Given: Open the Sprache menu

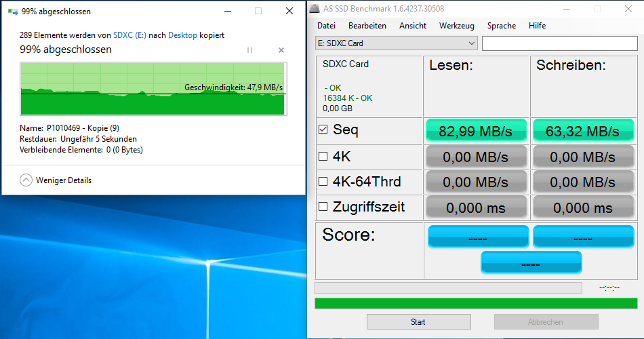Looking at the screenshot, I should [x=502, y=26].
